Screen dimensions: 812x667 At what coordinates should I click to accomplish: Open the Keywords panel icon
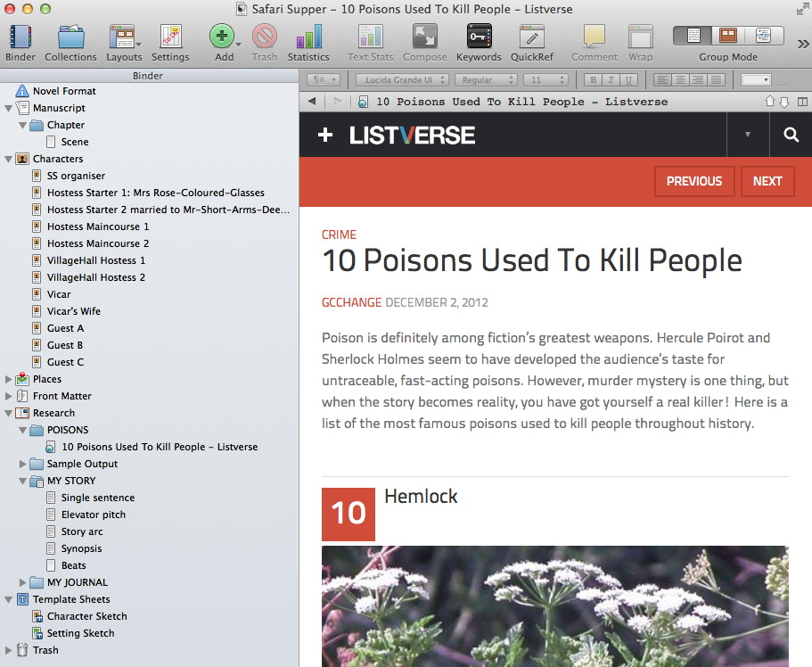(x=479, y=37)
